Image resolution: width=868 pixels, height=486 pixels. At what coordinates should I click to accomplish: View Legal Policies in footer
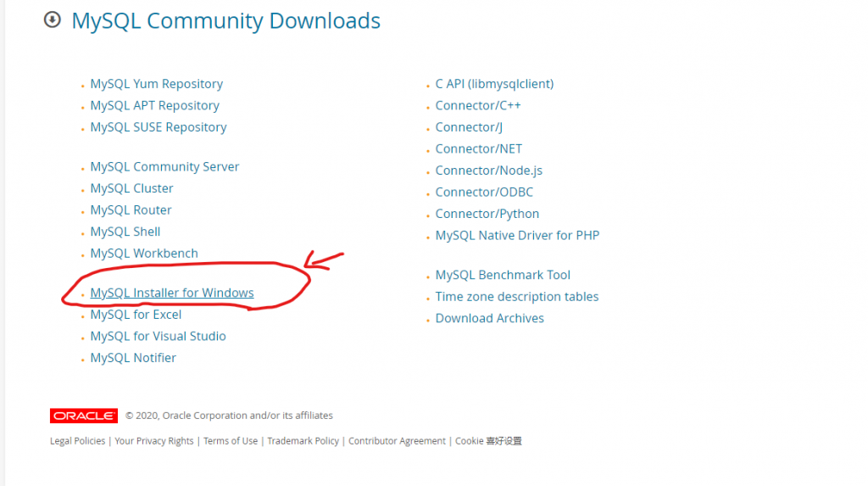coord(77,441)
